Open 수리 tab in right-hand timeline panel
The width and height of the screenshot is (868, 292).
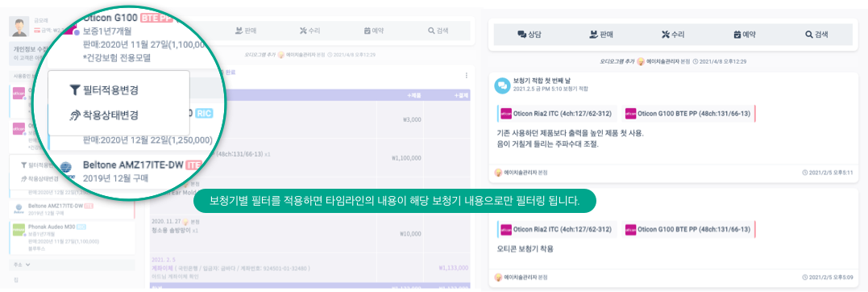tap(673, 35)
